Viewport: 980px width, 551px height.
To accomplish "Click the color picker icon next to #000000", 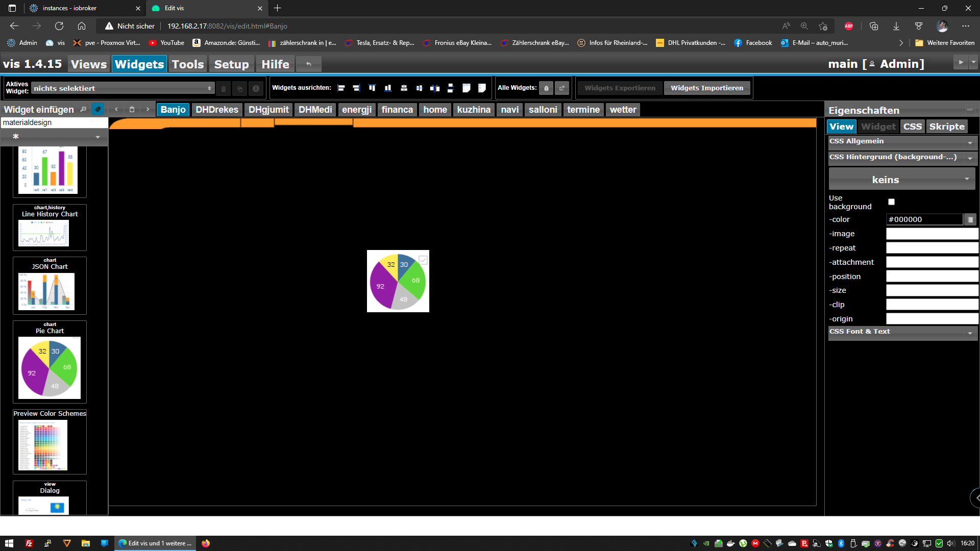I will click(x=970, y=219).
